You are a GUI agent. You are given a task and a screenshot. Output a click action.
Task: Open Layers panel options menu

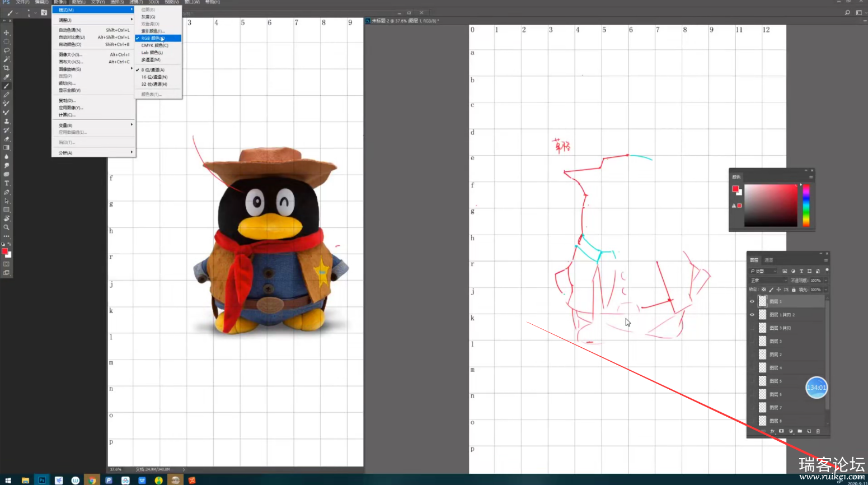coord(825,260)
